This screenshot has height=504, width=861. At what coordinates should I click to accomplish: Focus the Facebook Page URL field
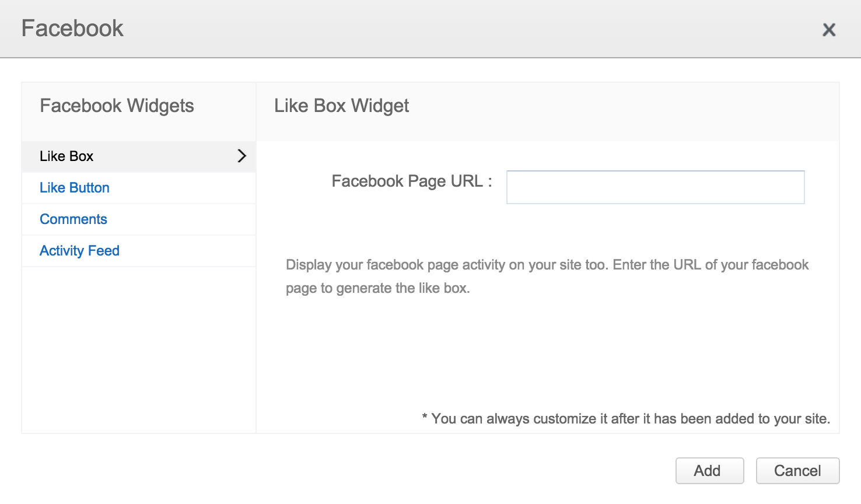[x=655, y=187]
